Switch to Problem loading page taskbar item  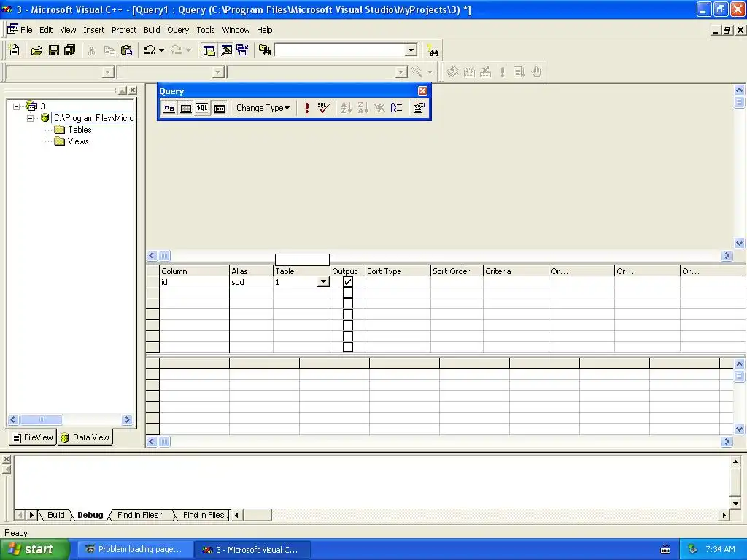tap(135, 550)
